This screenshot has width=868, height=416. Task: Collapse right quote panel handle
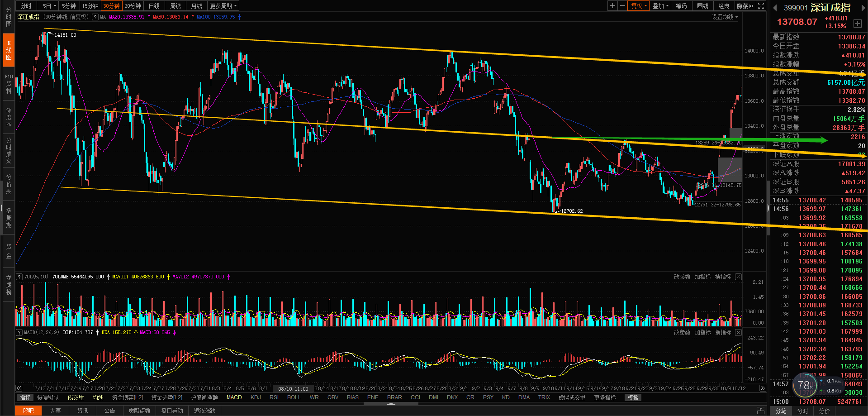point(768,208)
